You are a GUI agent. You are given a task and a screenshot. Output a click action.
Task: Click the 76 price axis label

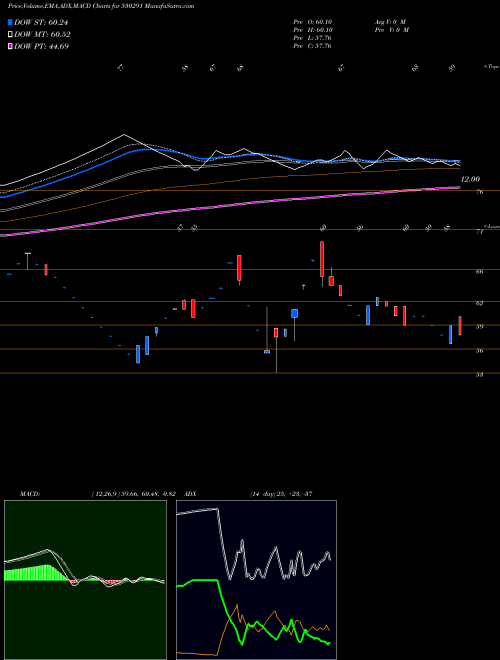click(x=480, y=192)
